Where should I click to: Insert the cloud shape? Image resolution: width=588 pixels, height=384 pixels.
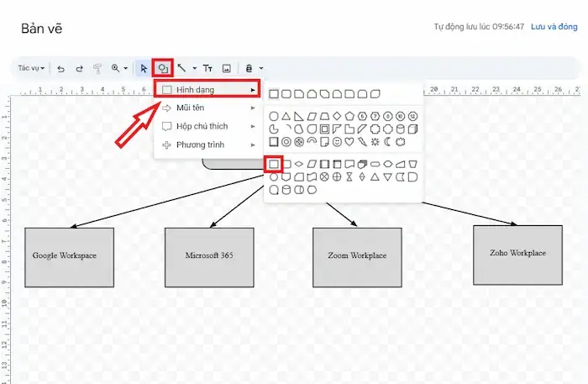click(x=400, y=142)
